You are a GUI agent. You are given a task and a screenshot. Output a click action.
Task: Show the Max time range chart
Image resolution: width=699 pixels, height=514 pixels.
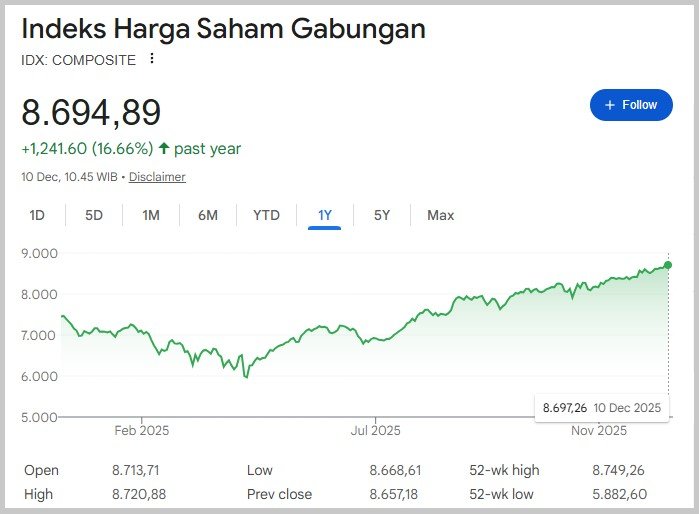click(440, 215)
